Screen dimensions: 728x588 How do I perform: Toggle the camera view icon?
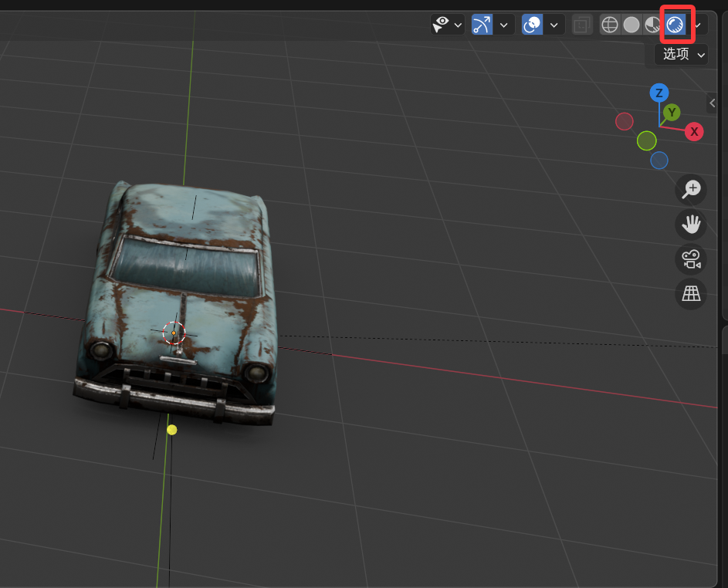691,259
